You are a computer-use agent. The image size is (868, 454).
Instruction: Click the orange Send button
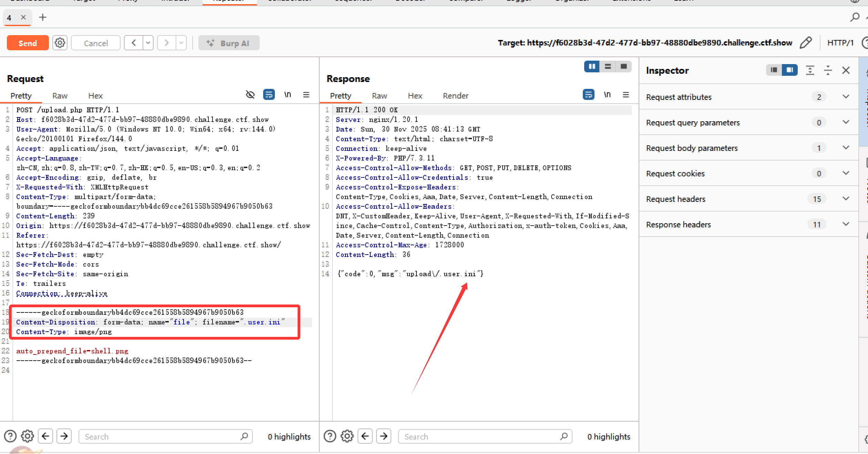click(28, 43)
